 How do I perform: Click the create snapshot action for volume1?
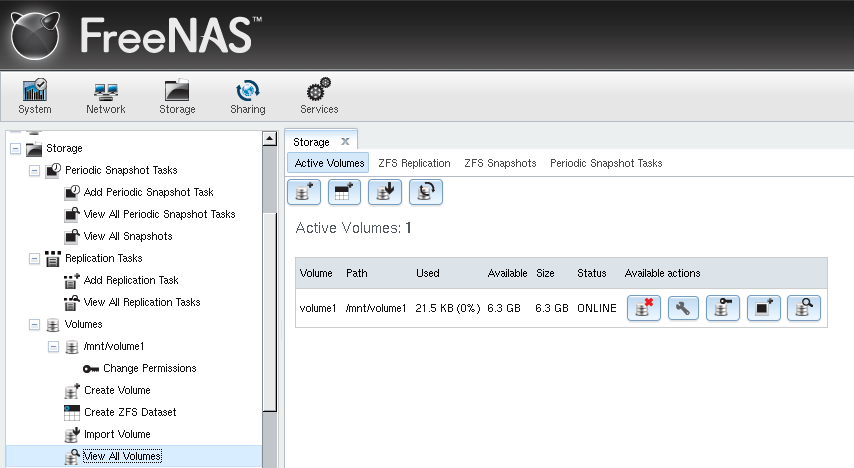(x=764, y=308)
